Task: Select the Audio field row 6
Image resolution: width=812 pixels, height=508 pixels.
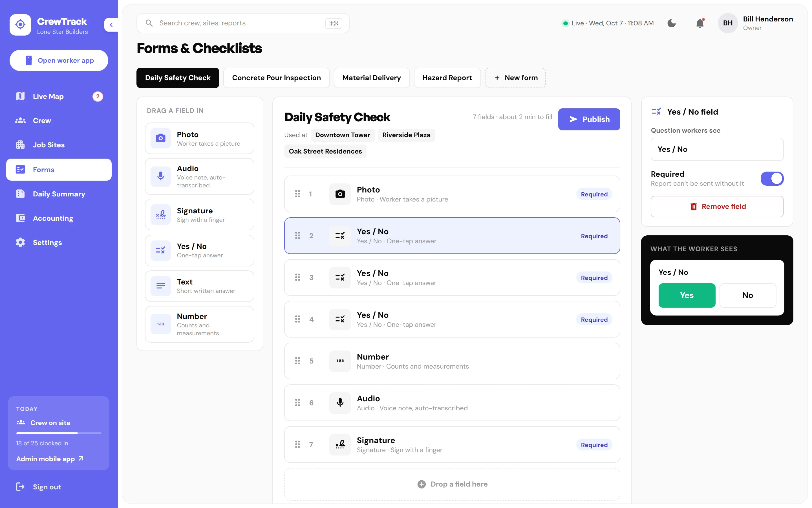Action: point(452,402)
